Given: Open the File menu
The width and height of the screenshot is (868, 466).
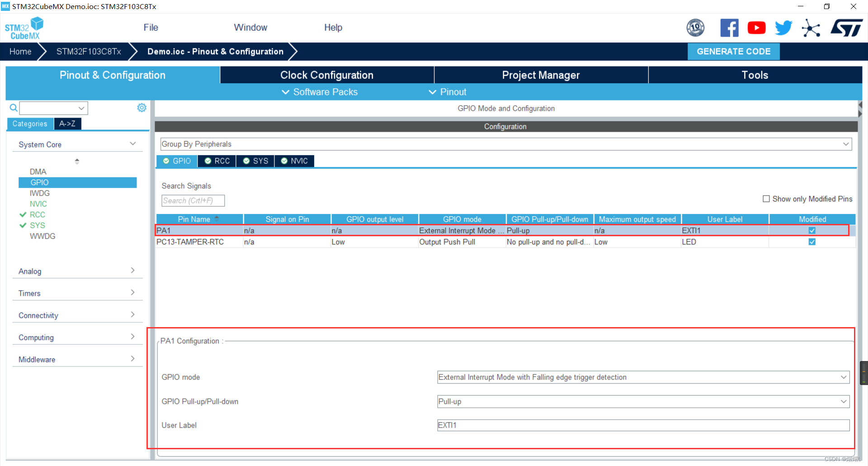Looking at the screenshot, I should point(151,28).
